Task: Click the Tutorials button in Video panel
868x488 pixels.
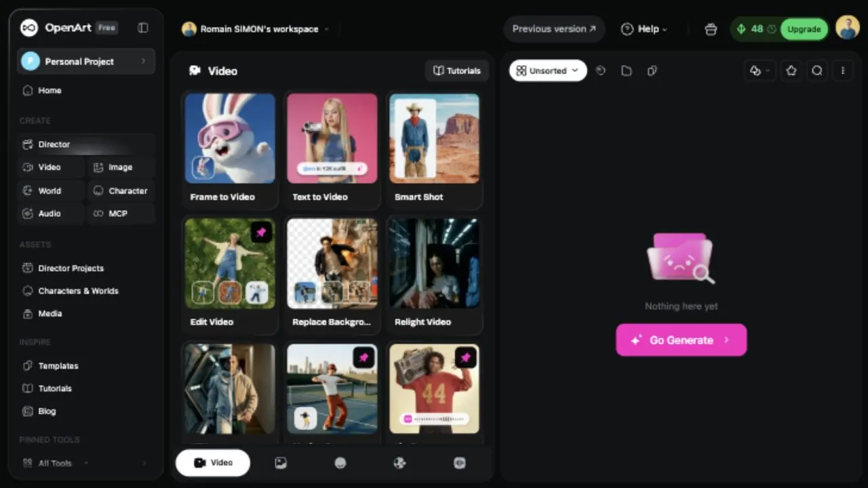Action: pos(457,70)
